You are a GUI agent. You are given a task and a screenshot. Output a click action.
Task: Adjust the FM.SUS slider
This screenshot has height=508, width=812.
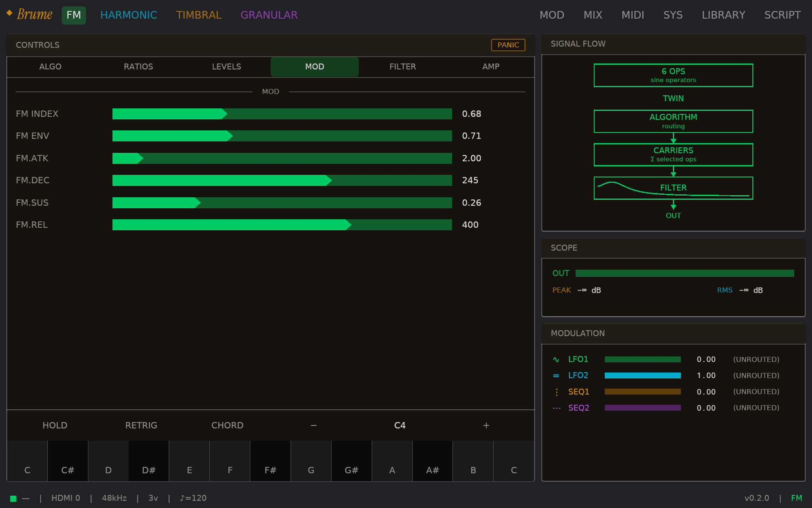pyautogui.click(x=282, y=203)
